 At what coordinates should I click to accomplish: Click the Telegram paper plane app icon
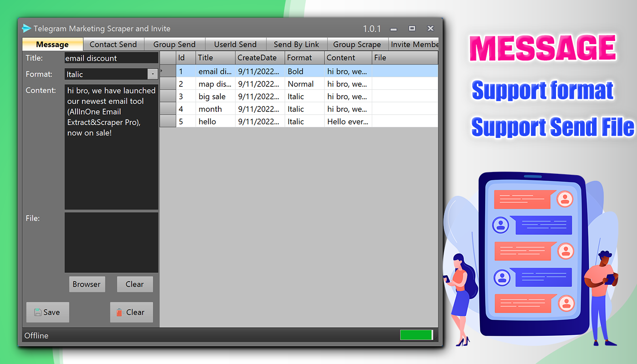pyautogui.click(x=27, y=28)
